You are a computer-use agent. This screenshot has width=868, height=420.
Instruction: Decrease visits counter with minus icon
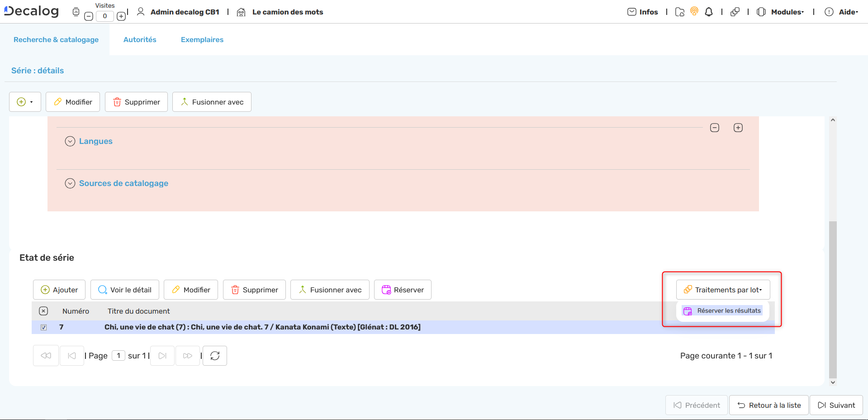pos(89,16)
